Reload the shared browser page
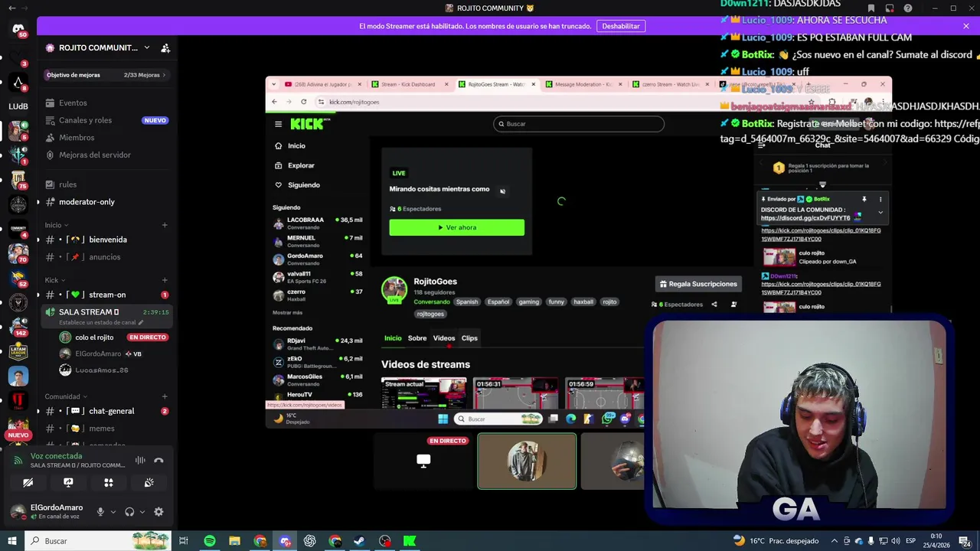The height and width of the screenshot is (551, 980). tap(303, 102)
